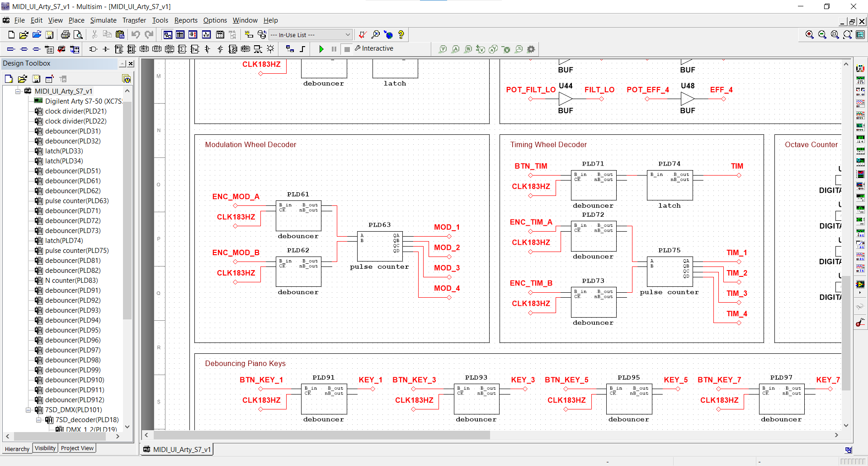Collapse the 7SD_decoder(PLD18) tree node

(x=39, y=420)
